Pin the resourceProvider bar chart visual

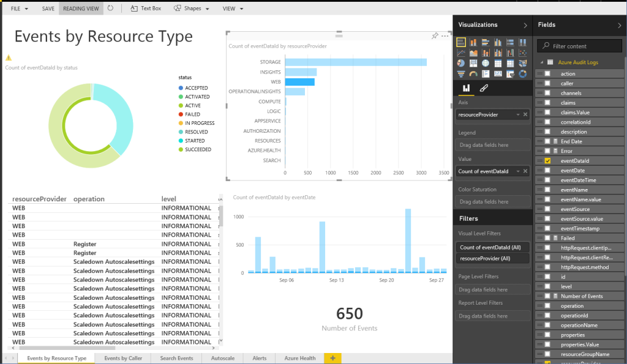click(435, 36)
